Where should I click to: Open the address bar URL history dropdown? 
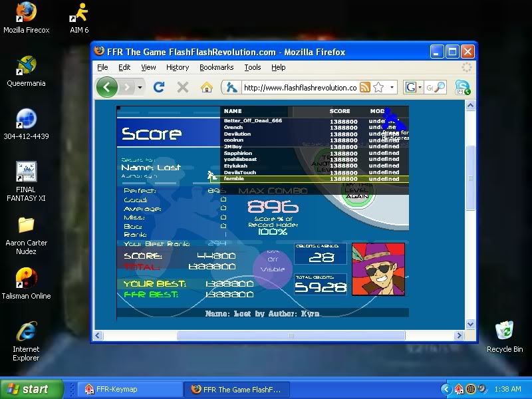392,87
